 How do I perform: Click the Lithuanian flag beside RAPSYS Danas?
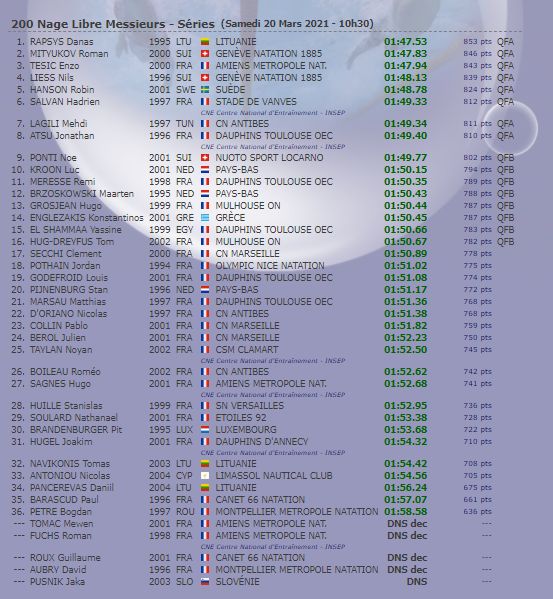point(205,42)
